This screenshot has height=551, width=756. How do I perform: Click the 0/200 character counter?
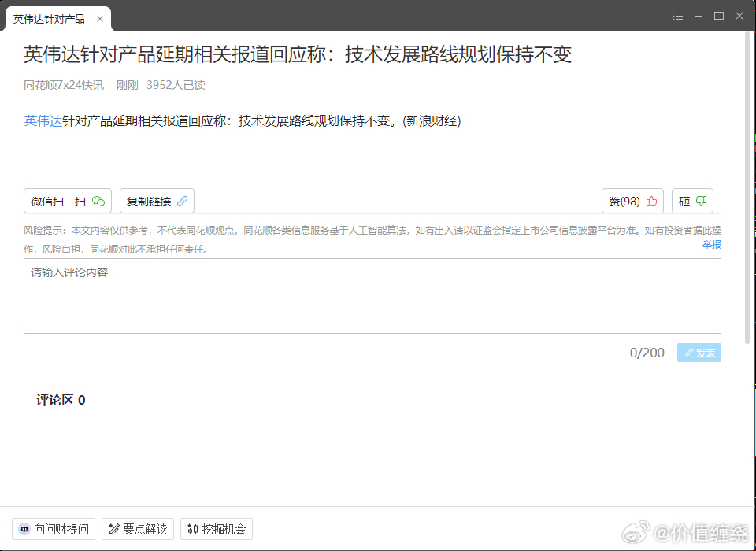(x=647, y=353)
